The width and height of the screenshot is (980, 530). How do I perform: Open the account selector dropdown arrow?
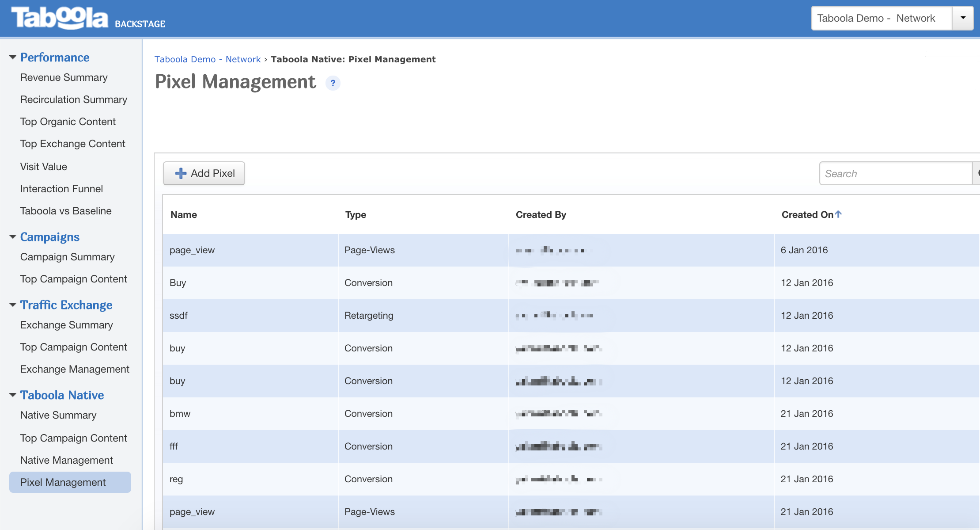pos(963,18)
